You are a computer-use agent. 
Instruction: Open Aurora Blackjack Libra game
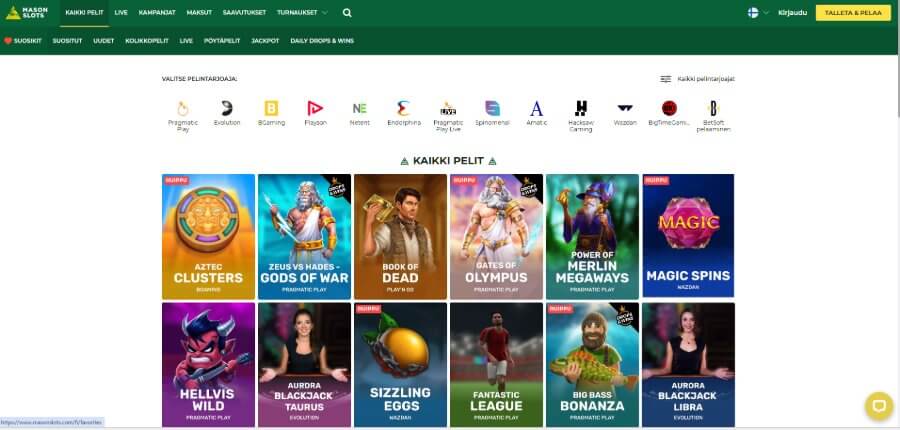[x=688, y=365]
